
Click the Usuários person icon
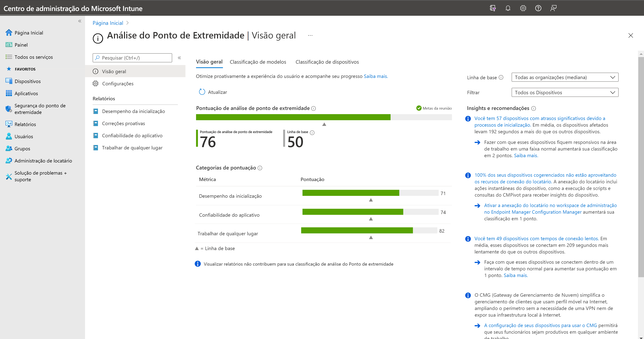[x=9, y=136]
